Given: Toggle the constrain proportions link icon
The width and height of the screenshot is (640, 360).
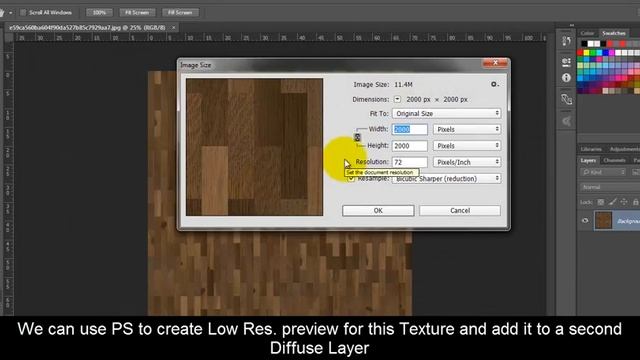Looking at the screenshot, I should pyautogui.click(x=357, y=138).
